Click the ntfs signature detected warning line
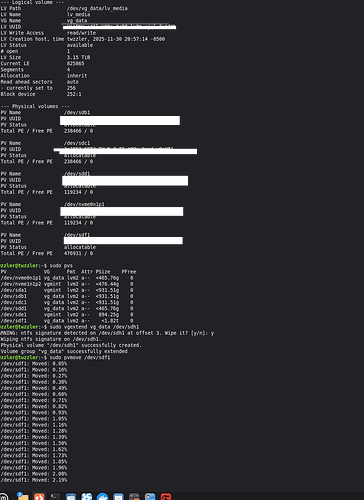Image resolution: width=364 pixels, height=500 pixels. (x=107, y=333)
